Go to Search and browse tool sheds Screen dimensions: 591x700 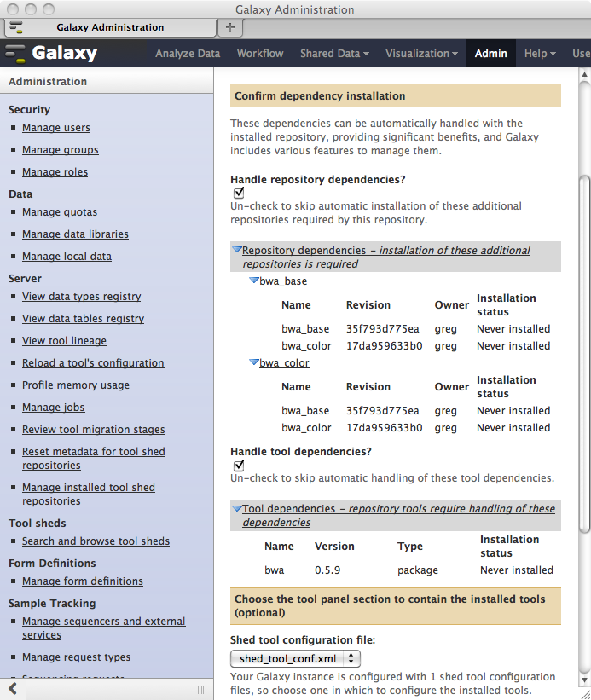(x=96, y=541)
